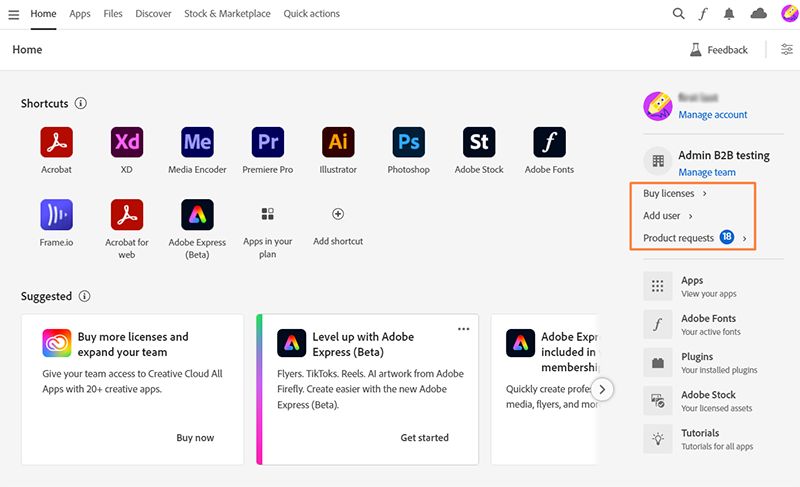Open the Stock & Marketplace tab
800x487 pixels.
[227, 14]
